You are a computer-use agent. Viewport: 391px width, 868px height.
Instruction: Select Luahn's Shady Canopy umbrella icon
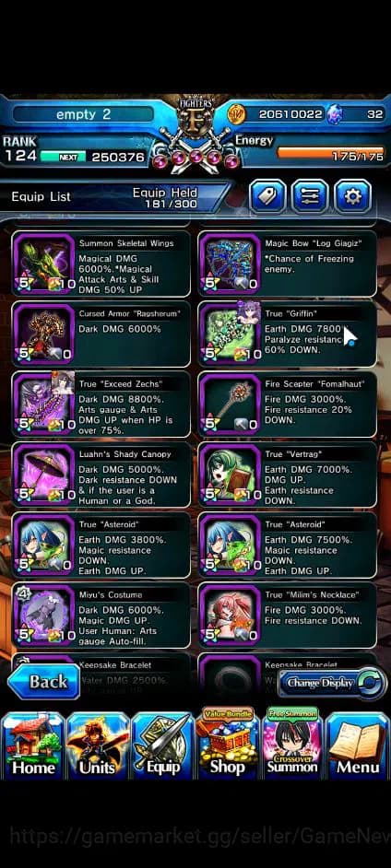(x=43, y=475)
